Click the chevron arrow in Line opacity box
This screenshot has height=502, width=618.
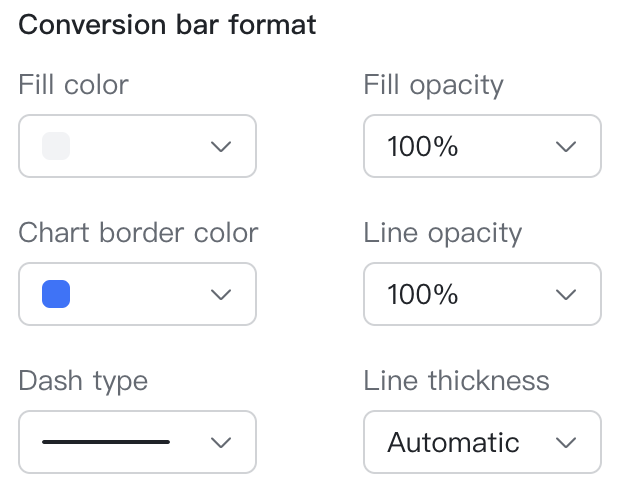click(x=566, y=294)
